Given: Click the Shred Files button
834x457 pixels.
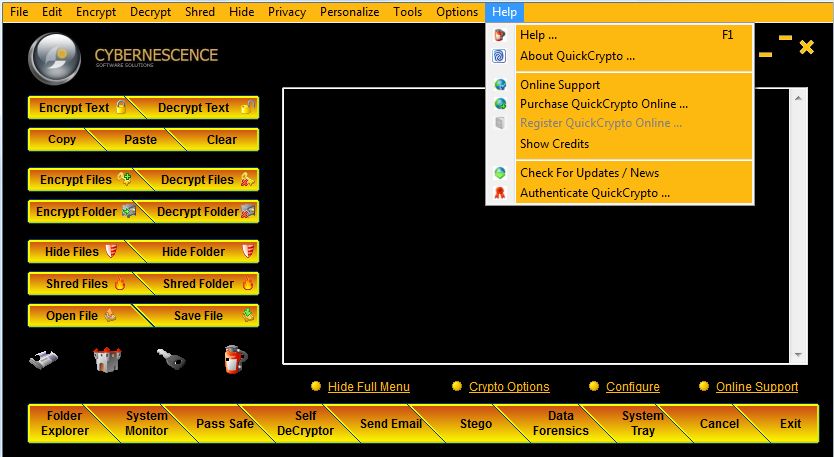Looking at the screenshot, I should [x=84, y=284].
